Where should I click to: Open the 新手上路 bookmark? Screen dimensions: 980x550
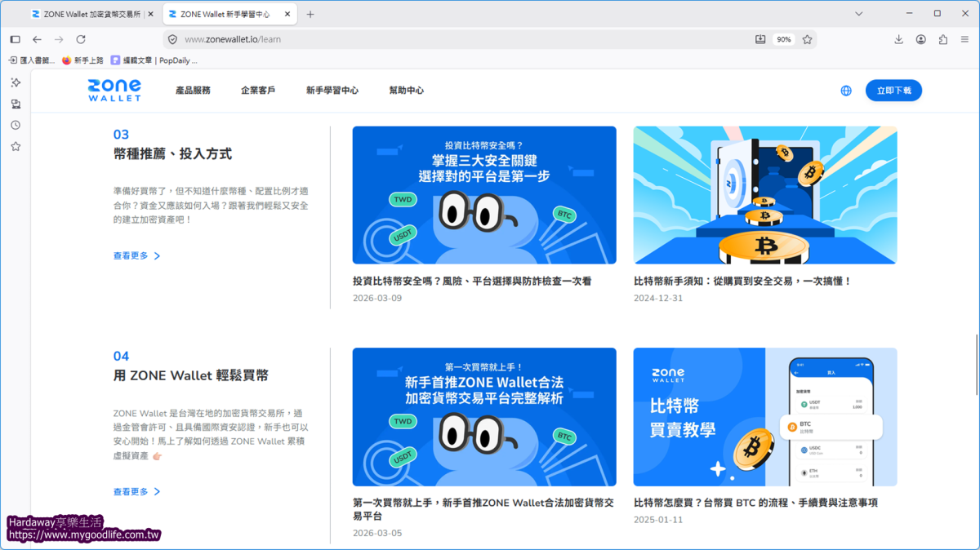pos(83,60)
